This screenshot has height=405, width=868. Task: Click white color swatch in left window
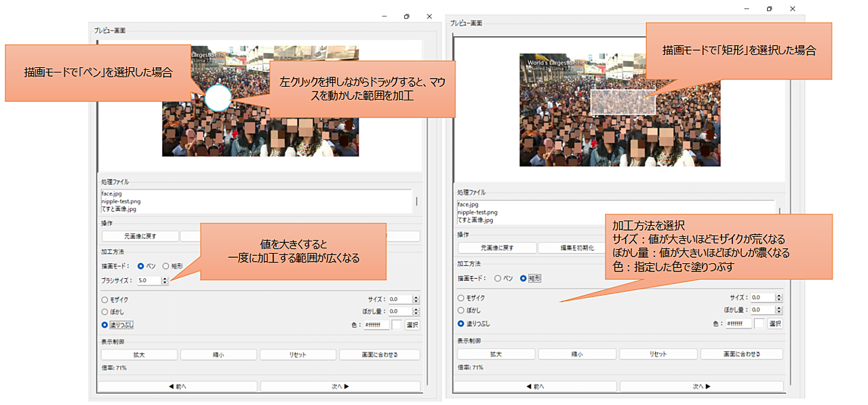pyautogui.click(x=397, y=325)
